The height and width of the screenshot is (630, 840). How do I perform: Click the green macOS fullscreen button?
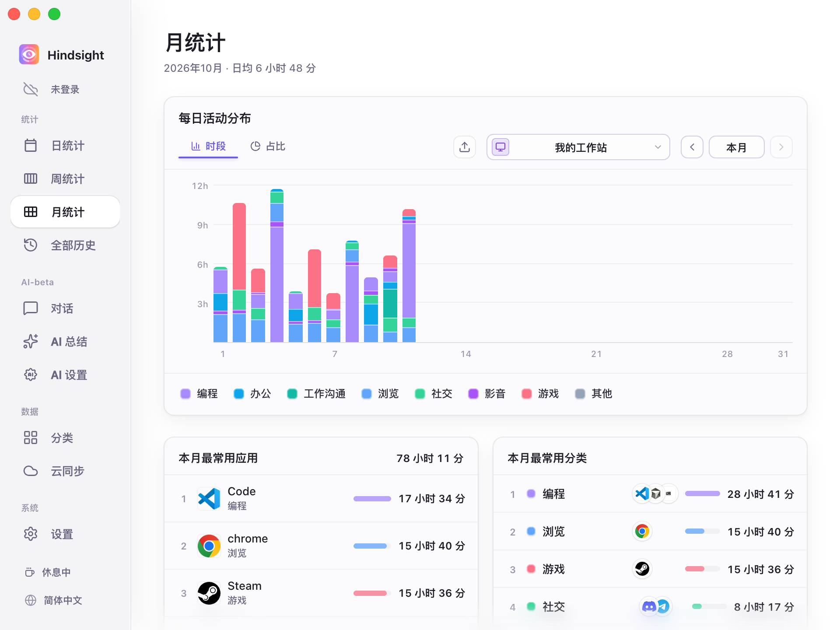click(x=54, y=14)
